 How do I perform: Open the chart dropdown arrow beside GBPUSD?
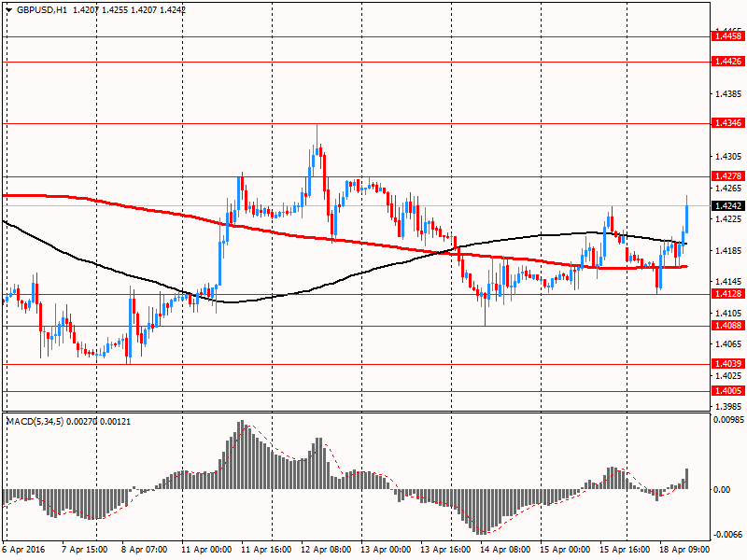[9, 9]
